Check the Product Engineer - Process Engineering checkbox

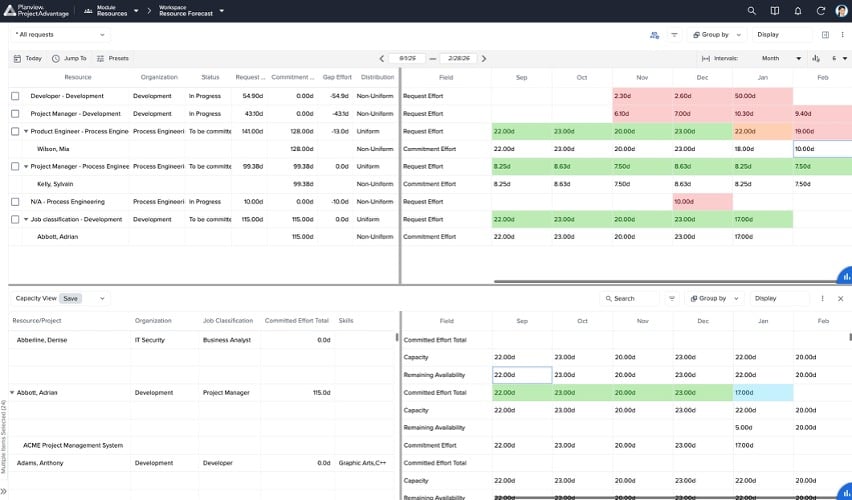pos(15,132)
